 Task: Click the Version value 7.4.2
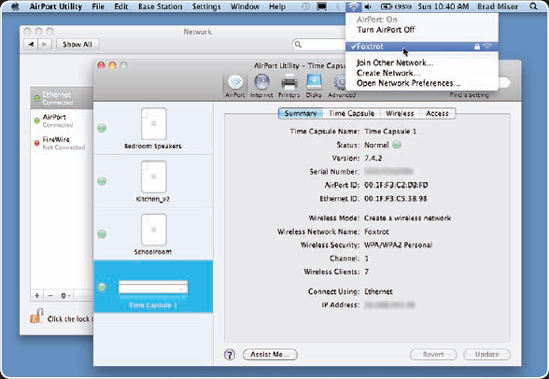pos(373,158)
